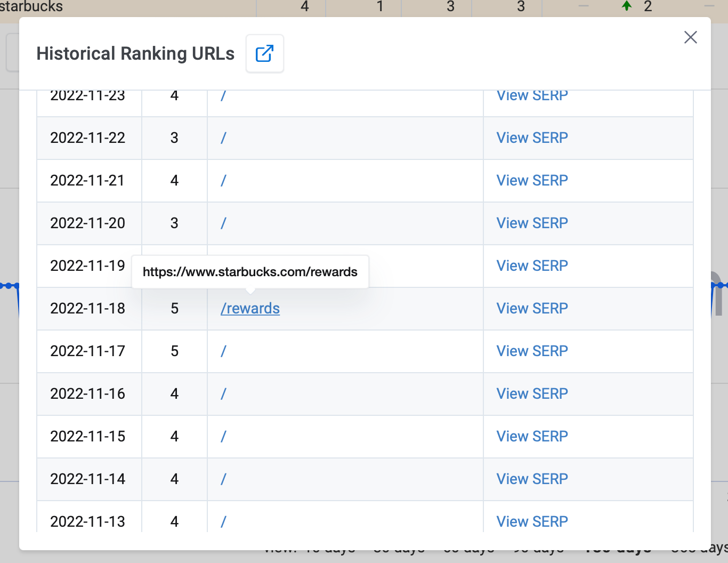Click the starbucks keyword in background table
Image resolution: width=728 pixels, height=563 pixels.
(31, 6)
